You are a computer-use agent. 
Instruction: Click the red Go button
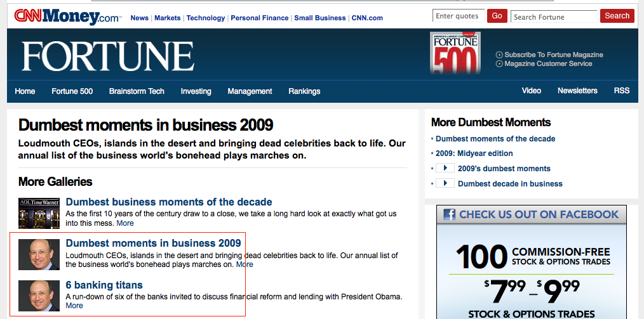pyautogui.click(x=497, y=16)
